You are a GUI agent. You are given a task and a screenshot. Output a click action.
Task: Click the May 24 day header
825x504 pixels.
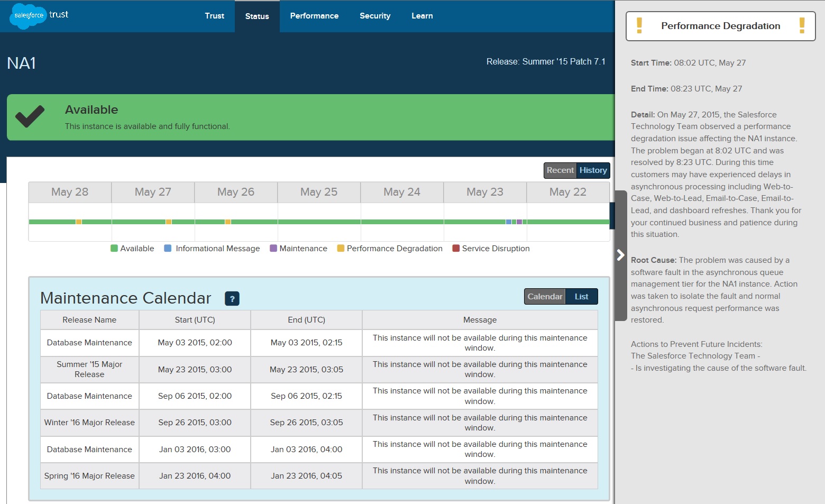[402, 193]
